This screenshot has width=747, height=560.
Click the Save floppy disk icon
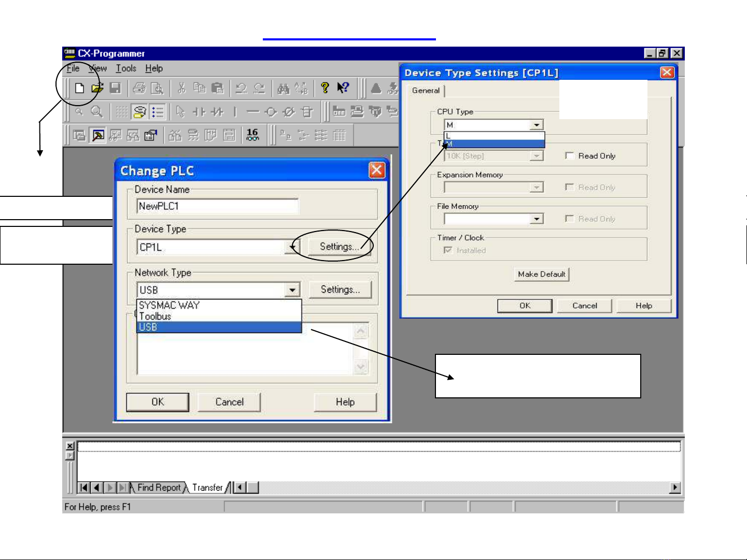pyautogui.click(x=115, y=88)
